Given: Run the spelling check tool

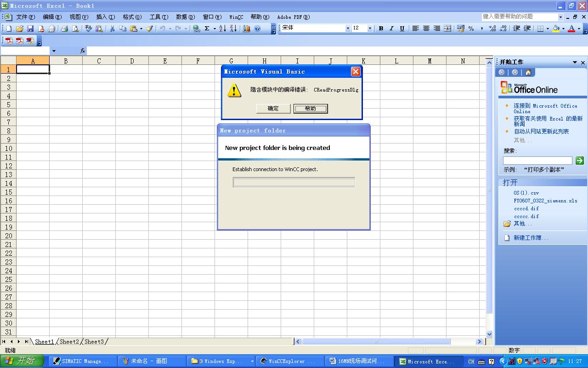Looking at the screenshot, I should point(88,29).
